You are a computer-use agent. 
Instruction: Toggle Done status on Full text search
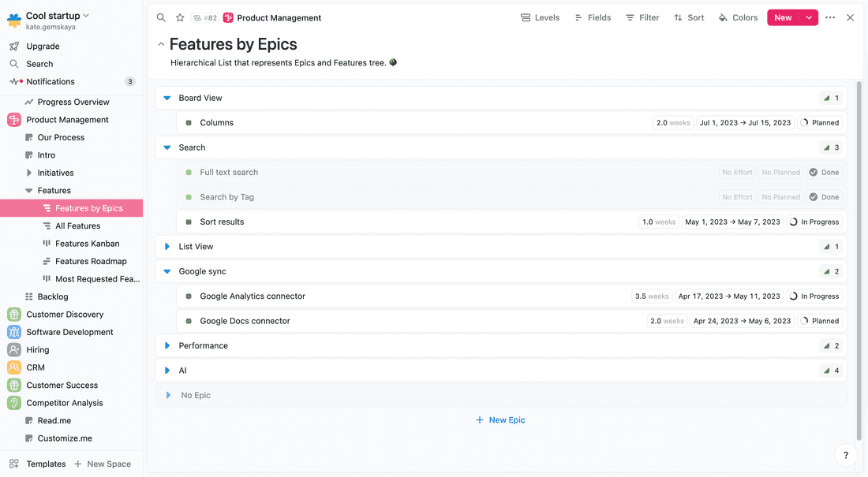(x=825, y=172)
